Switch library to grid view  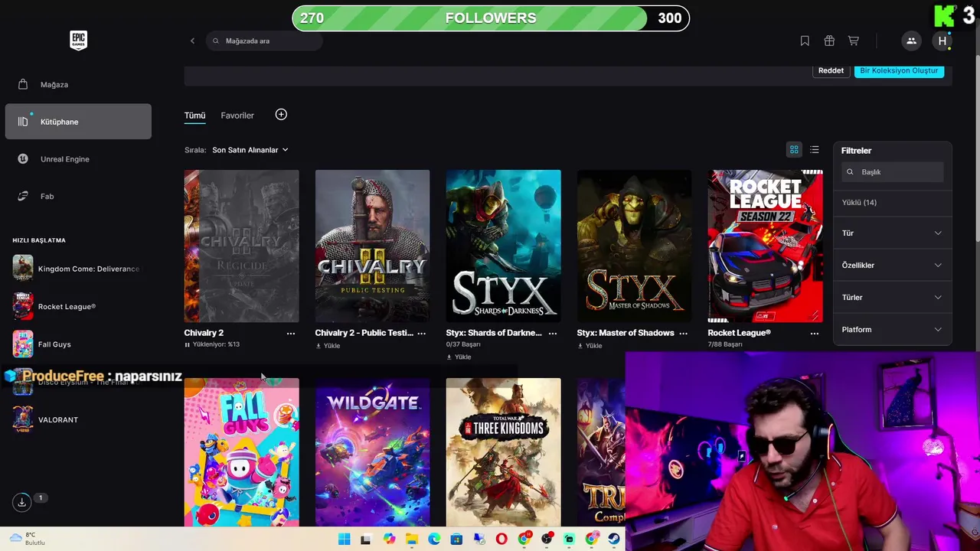tap(794, 149)
